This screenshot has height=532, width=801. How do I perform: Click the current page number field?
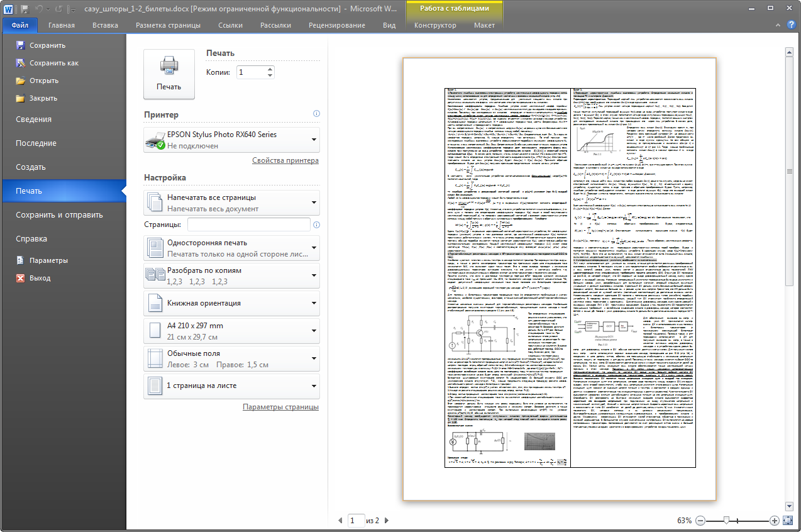(x=356, y=520)
